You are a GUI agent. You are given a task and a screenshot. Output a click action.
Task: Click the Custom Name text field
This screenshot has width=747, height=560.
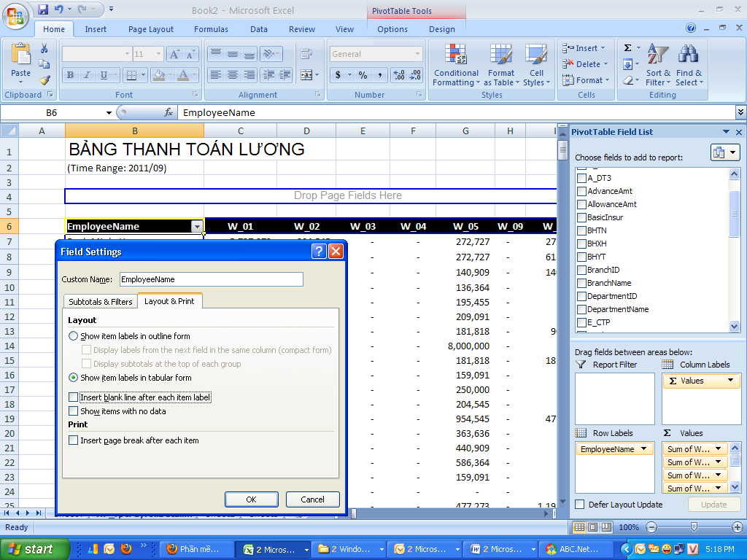(x=210, y=279)
